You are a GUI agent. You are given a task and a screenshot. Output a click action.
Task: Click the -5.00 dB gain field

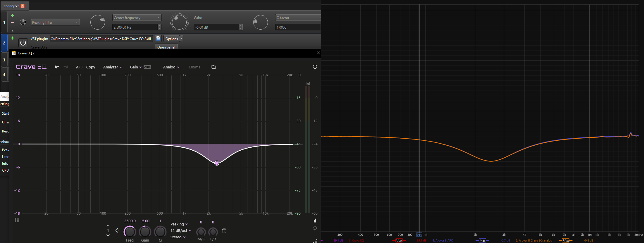(216, 27)
